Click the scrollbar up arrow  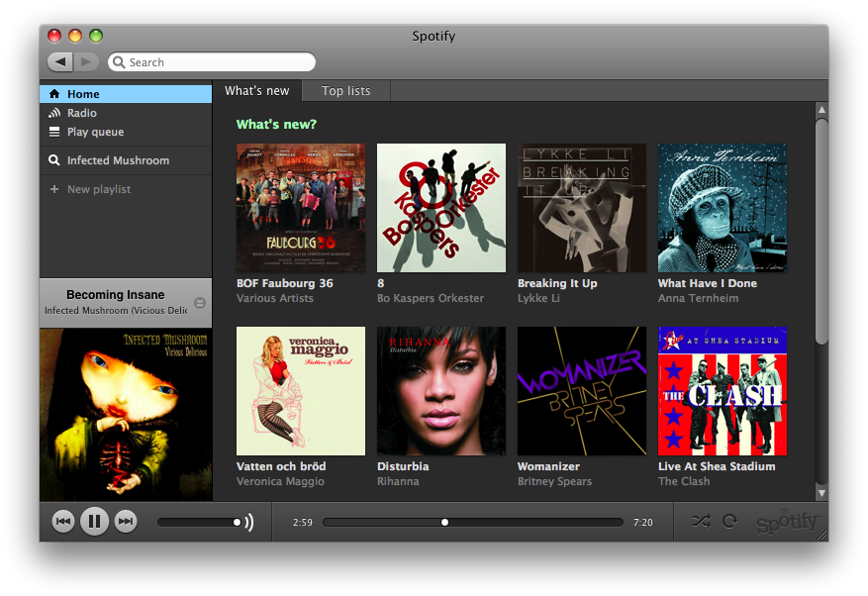pyautogui.click(x=822, y=110)
